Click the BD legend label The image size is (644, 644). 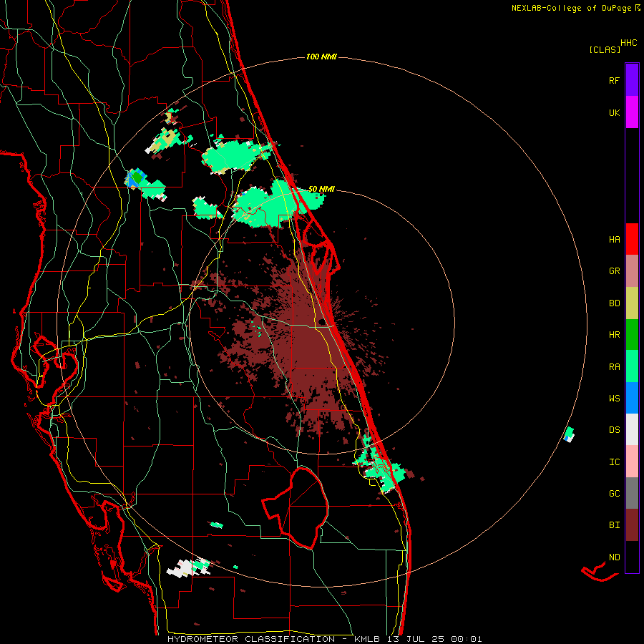(614, 303)
